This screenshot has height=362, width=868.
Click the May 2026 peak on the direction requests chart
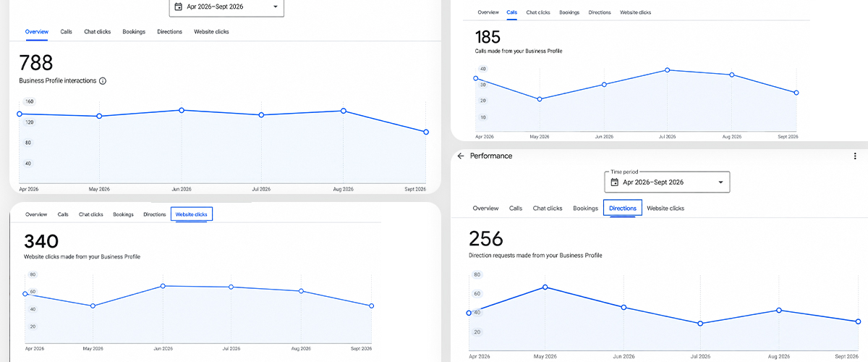pos(546,287)
